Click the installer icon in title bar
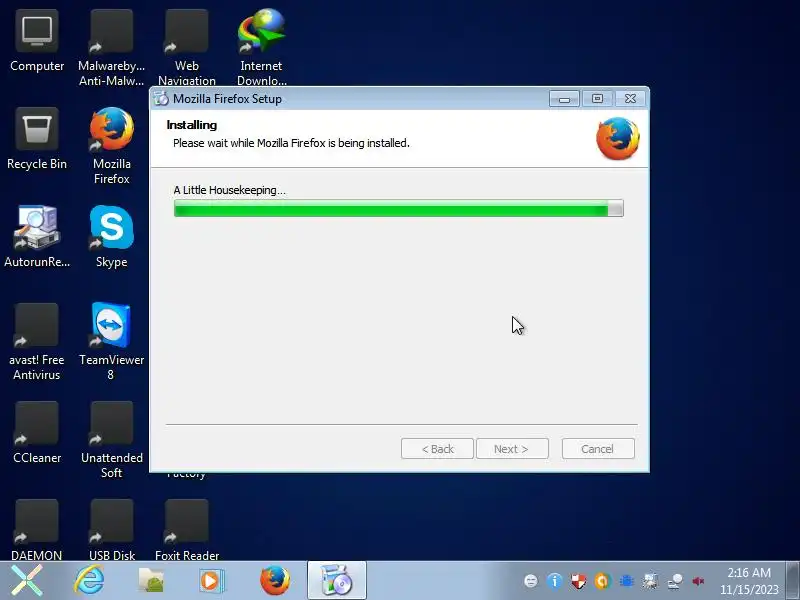The width and height of the screenshot is (800, 600). click(x=161, y=98)
